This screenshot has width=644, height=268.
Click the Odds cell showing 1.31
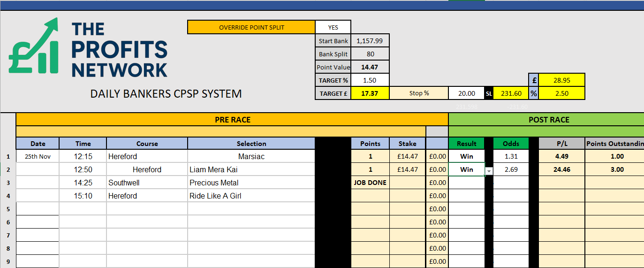pos(510,156)
